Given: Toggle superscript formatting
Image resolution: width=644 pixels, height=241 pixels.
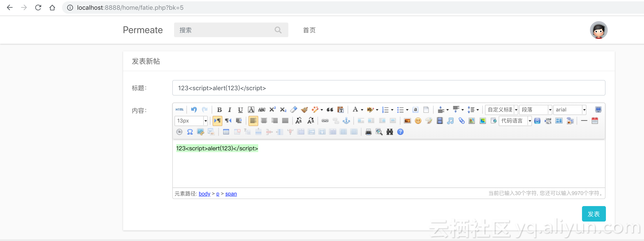Looking at the screenshot, I should pos(272,109).
